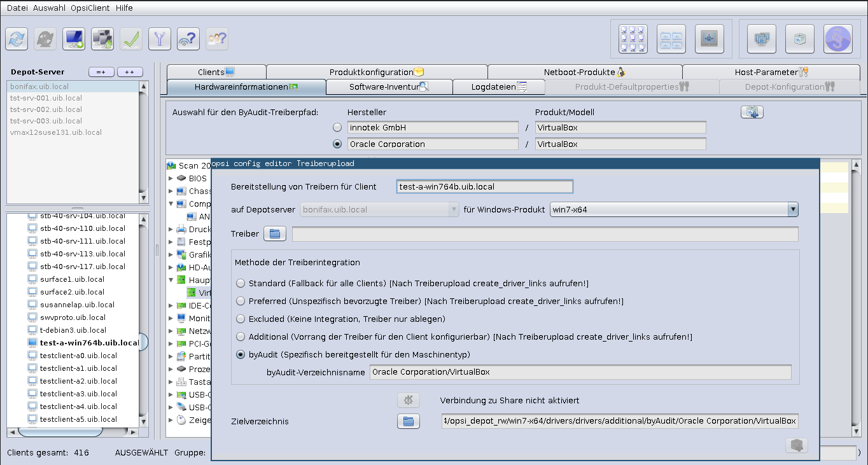Click the multiple clients upload arrow icon
The width and height of the screenshot is (868, 465).
[102, 39]
